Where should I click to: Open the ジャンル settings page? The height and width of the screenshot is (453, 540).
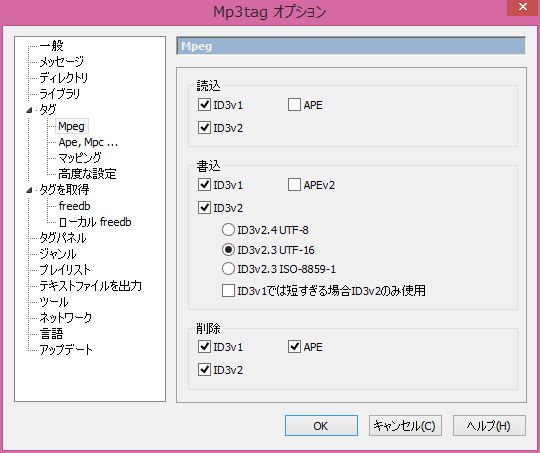(x=58, y=254)
